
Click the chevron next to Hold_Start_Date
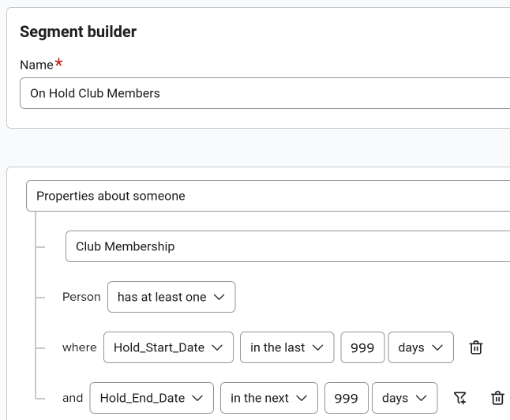[x=217, y=347]
